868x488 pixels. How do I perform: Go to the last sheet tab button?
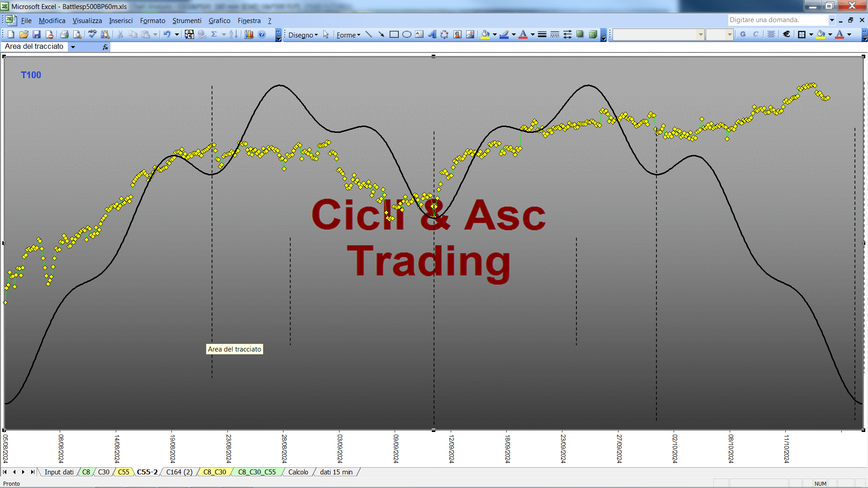(32, 472)
